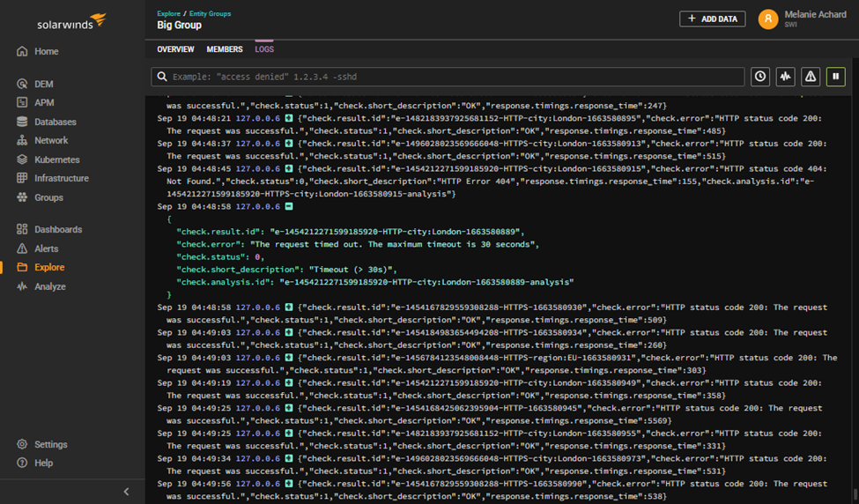
Task: Click into the log search field
Action: pos(449,77)
